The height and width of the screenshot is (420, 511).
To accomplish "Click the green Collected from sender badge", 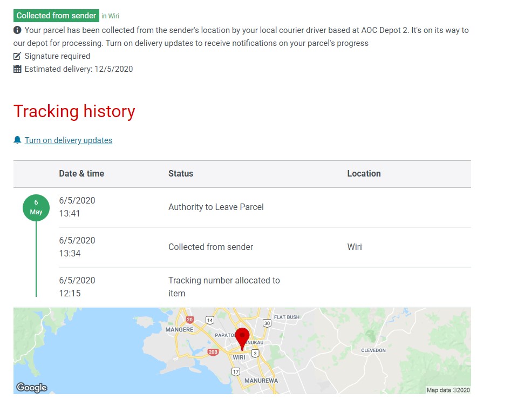I will point(56,16).
